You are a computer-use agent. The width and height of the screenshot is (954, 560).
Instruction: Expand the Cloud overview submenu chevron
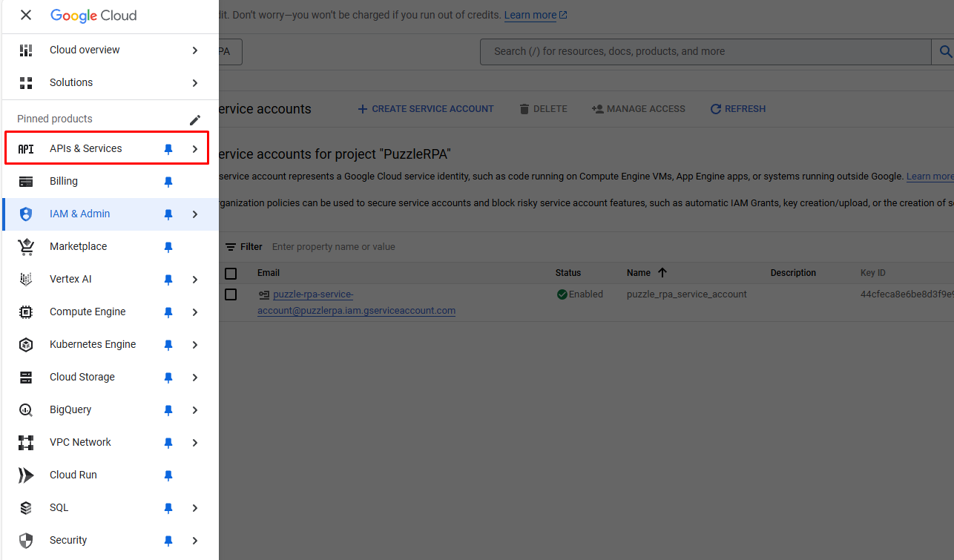pos(195,50)
